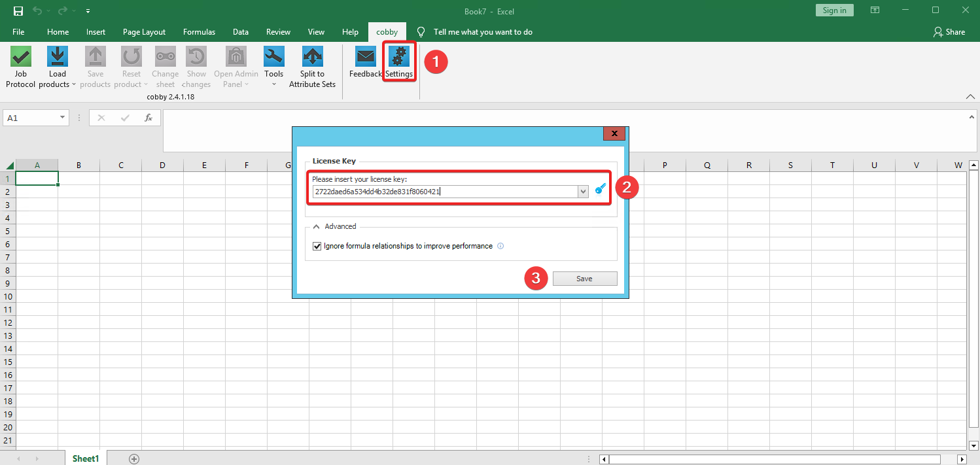Select column P header
The height and width of the screenshot is (465, 980).
tap(665, 165)
